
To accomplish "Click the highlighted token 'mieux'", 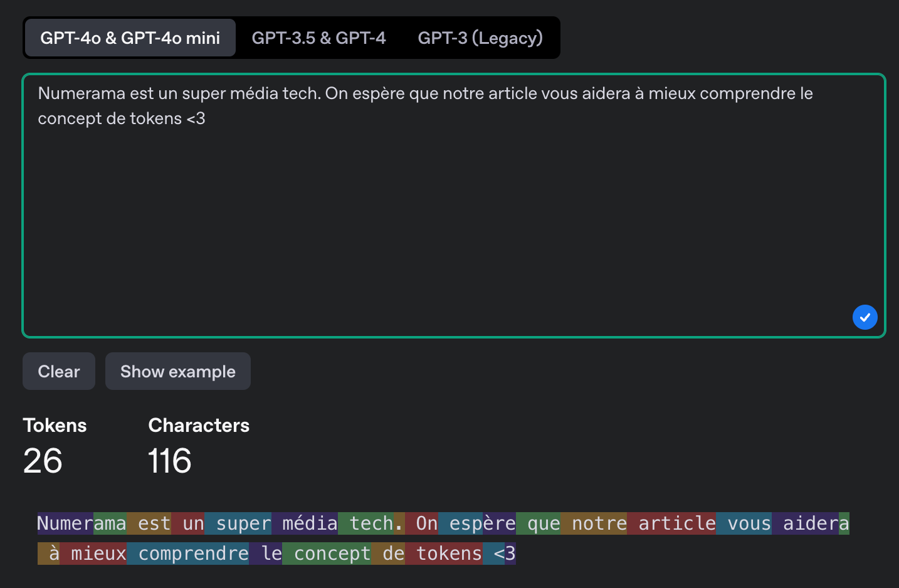I will coord(93,554).
